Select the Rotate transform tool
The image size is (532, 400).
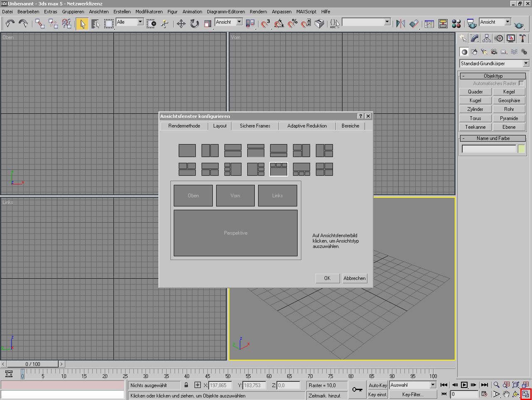[x=195, y=24]
